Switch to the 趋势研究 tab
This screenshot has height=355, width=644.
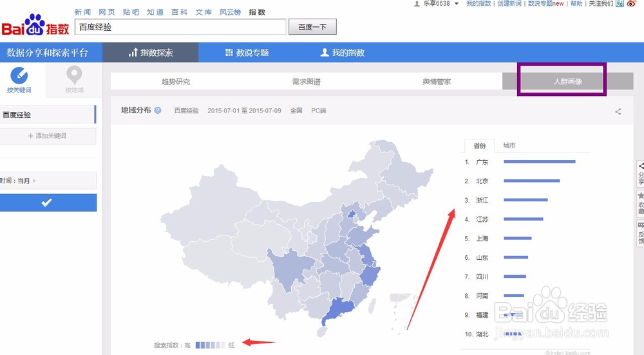click(x=176, y=82)
